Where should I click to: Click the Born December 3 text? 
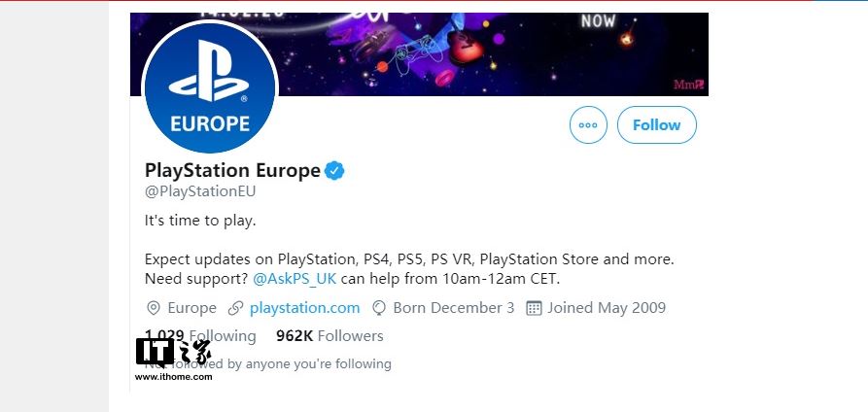[x=454, y=308]
